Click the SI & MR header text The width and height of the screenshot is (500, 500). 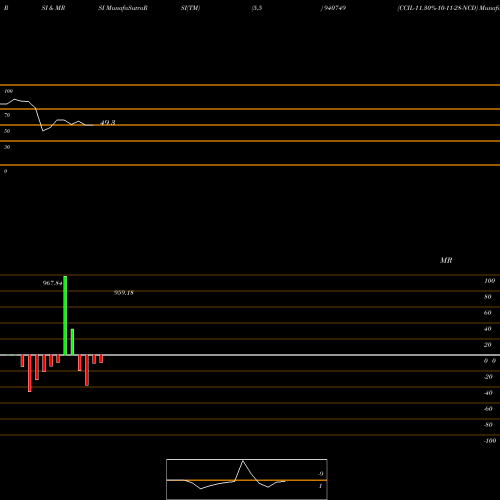tap(53, 8)
